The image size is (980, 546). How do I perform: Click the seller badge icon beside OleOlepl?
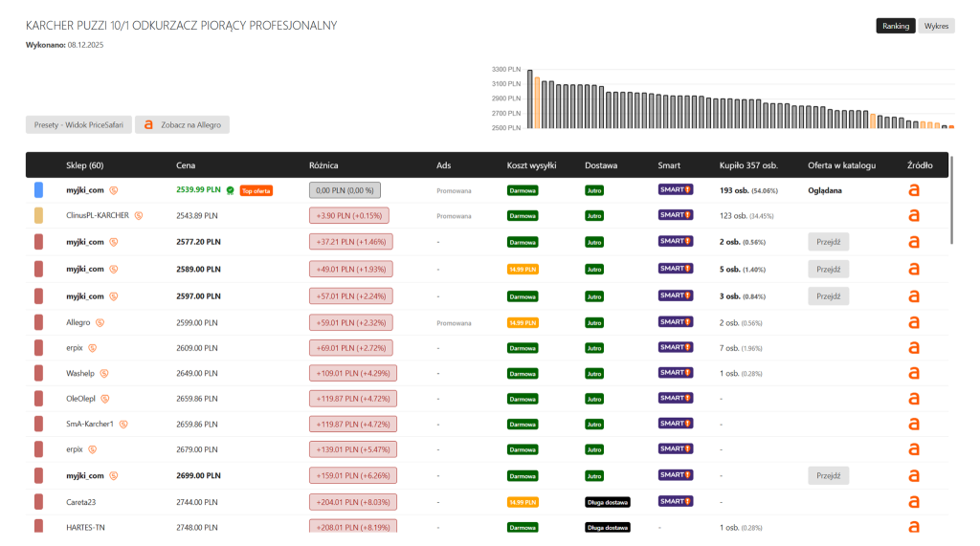pos(105,399)
